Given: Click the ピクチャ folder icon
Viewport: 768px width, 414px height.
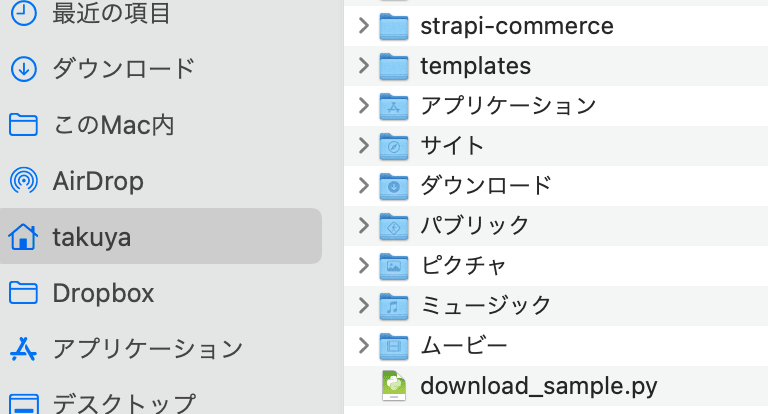Looking at the screenshot, I should pos(394,266).
